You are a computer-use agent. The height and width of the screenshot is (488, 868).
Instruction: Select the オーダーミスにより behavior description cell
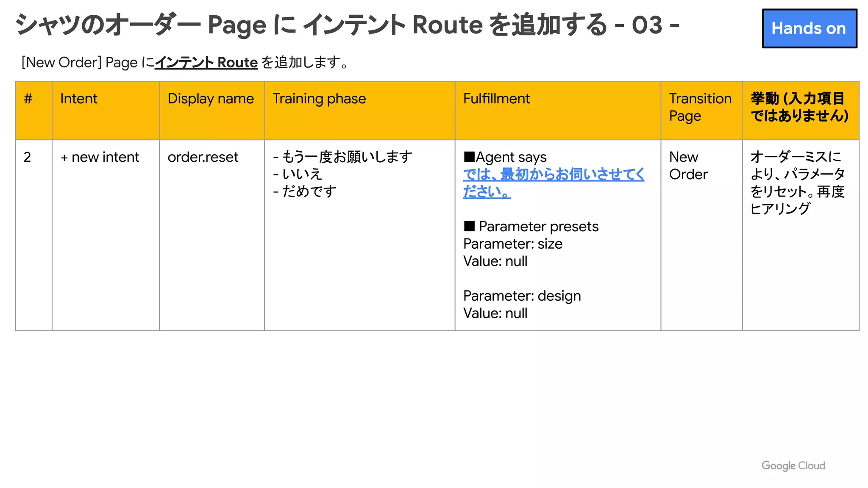click(801, 235)
